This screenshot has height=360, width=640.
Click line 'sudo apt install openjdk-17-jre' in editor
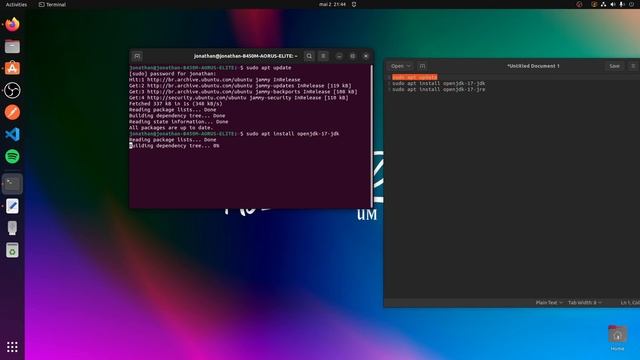(438, 89)
